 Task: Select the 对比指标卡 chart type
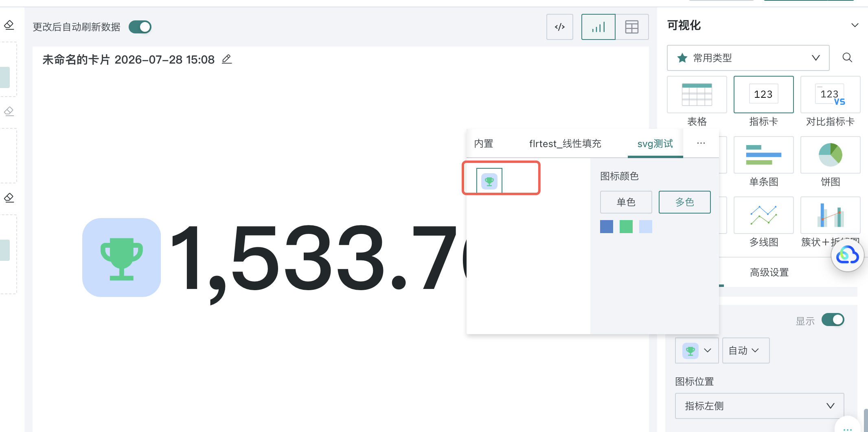pos(830,95)
